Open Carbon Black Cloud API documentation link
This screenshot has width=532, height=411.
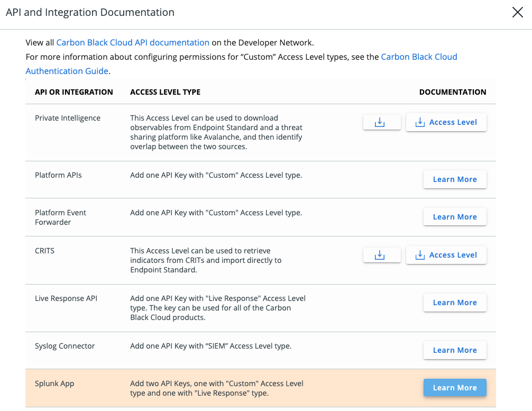click(x=133, y=42)
